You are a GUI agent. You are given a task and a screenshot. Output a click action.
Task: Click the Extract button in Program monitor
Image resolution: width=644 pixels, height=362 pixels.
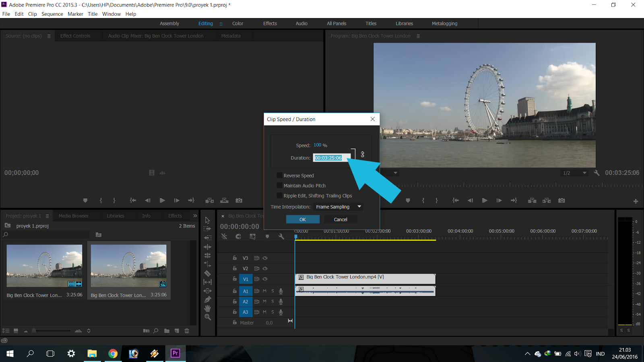547,200
